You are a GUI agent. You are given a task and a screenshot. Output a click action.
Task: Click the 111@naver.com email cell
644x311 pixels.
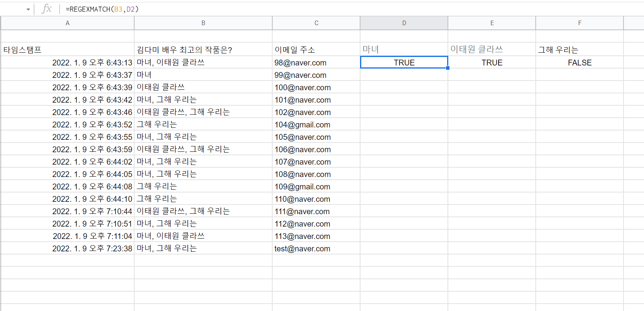(x=316, y=211)
